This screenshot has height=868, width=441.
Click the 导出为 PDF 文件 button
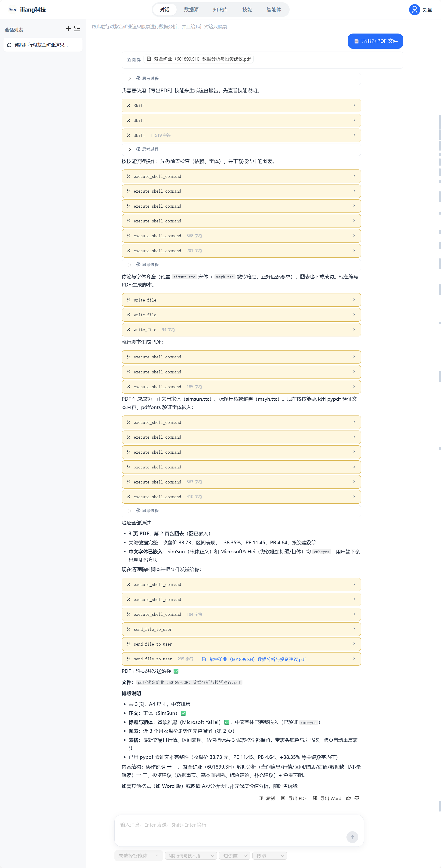tap(375, 41)
